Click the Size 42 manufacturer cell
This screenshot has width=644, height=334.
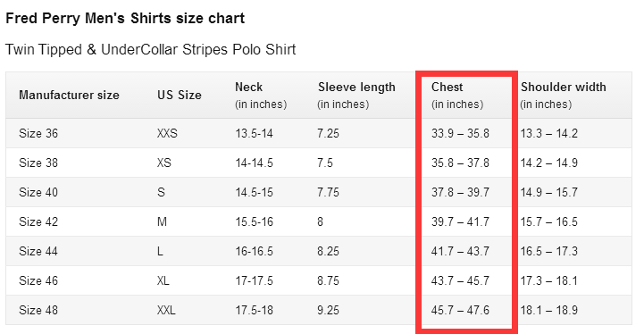38,221
